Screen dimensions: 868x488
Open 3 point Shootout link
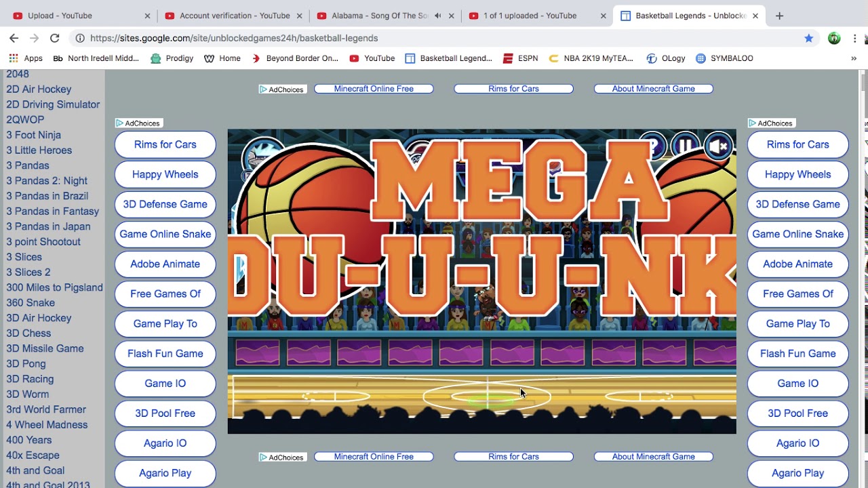pyautogui.click(x=43, y=241)
